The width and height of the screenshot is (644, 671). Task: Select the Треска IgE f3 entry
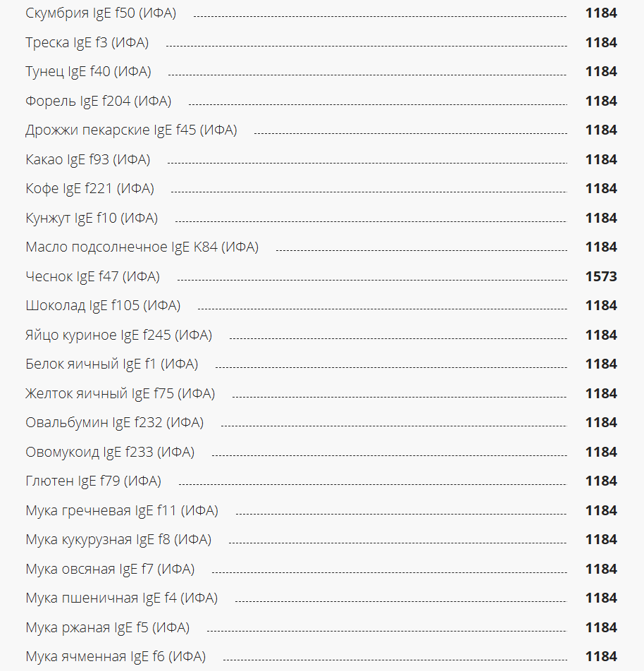coord(87,43)
